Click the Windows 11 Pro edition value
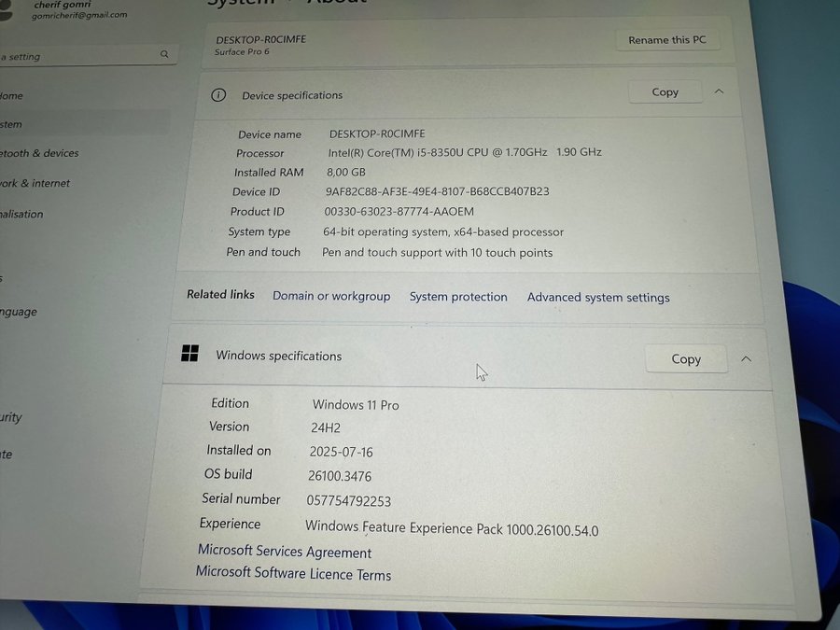This screenshot has width=840, height=630. coord(356,405)
